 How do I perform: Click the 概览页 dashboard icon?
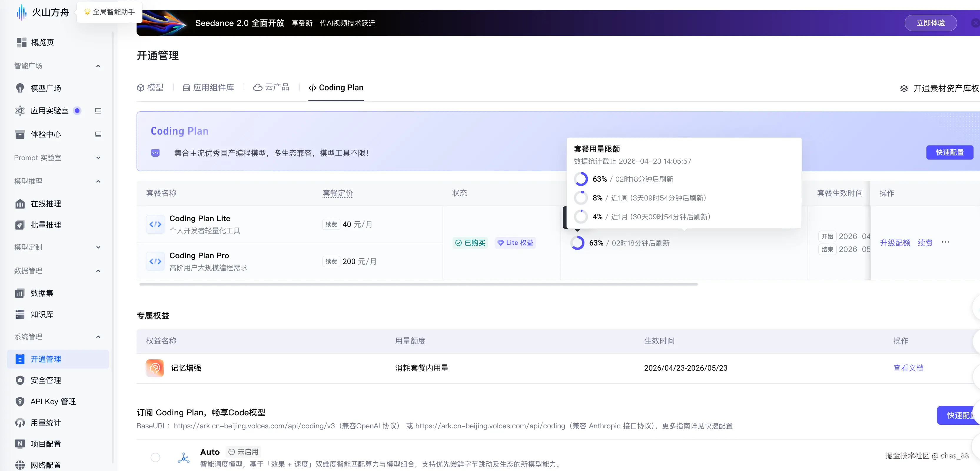[21, 42]
